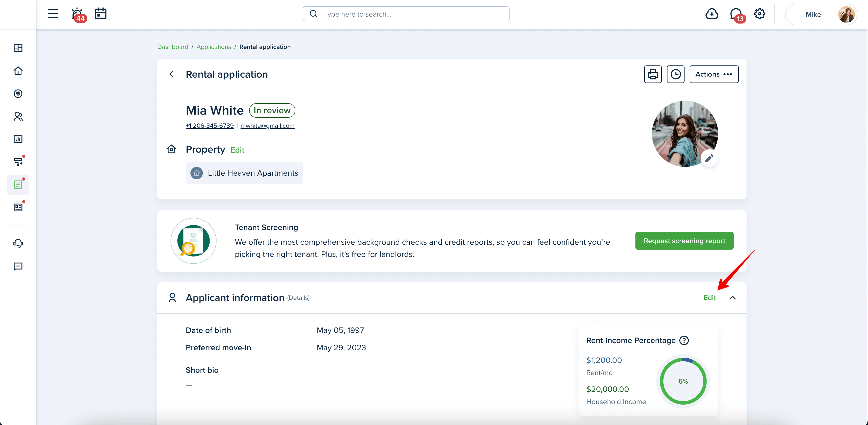Click the 6% rent-income progress ring
This screenshot has height=425, width=868.
tap(683, 381)
